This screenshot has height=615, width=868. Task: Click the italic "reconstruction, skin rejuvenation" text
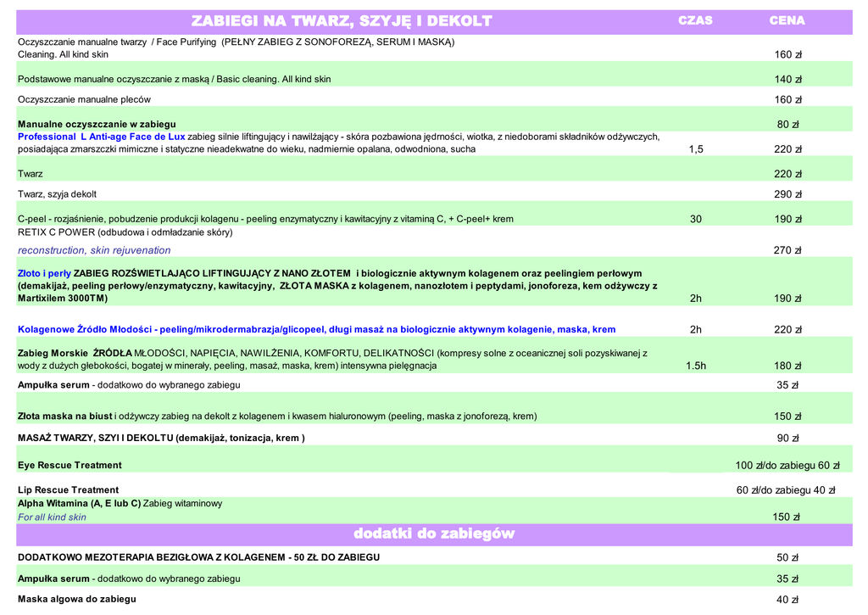tap(94, 250)
